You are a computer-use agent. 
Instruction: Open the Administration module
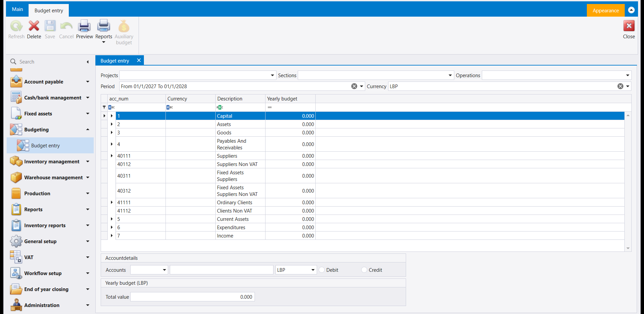pyautogui.click(x=50, y=305)
